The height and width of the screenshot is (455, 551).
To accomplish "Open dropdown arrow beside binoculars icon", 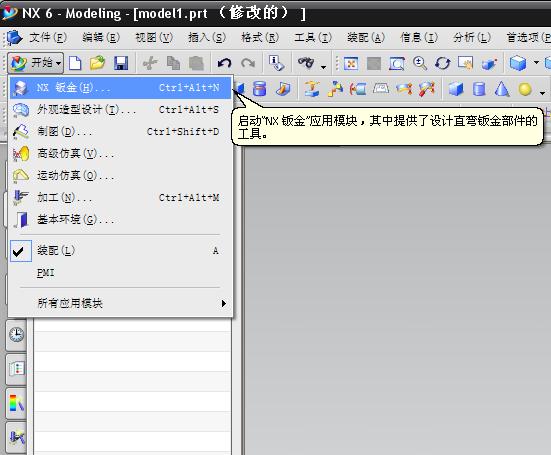I will pyautogui.click(x=323, y=66).
